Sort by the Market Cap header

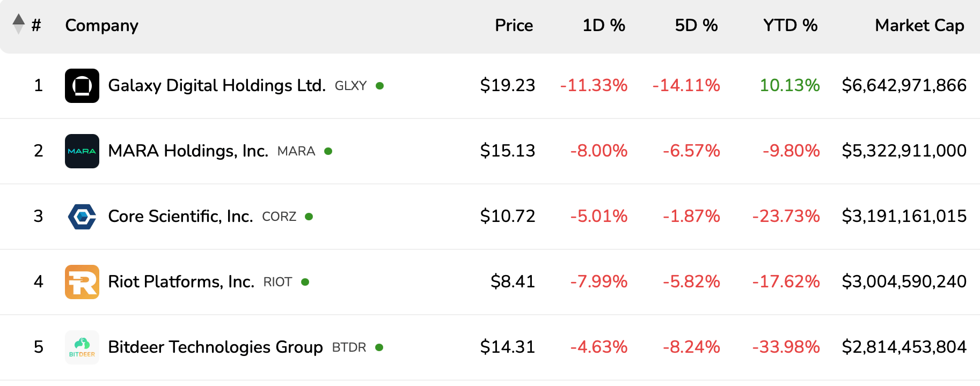[919, 25]
